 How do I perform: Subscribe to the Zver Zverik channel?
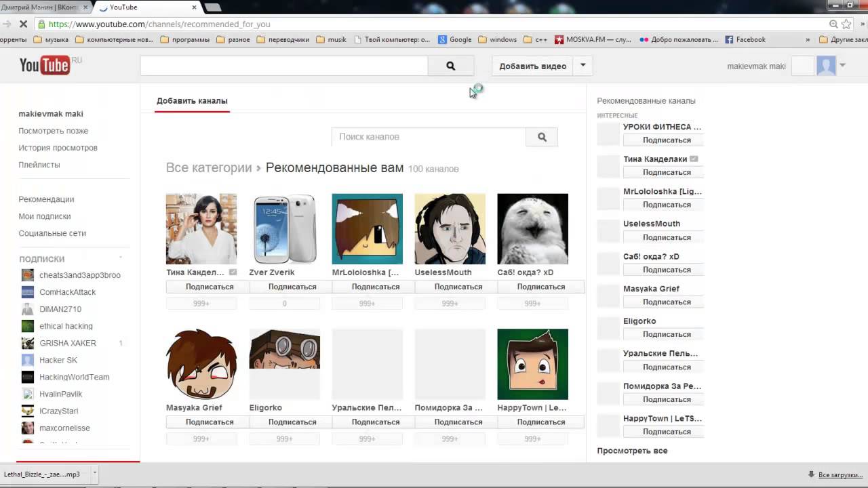click(292, 287)
